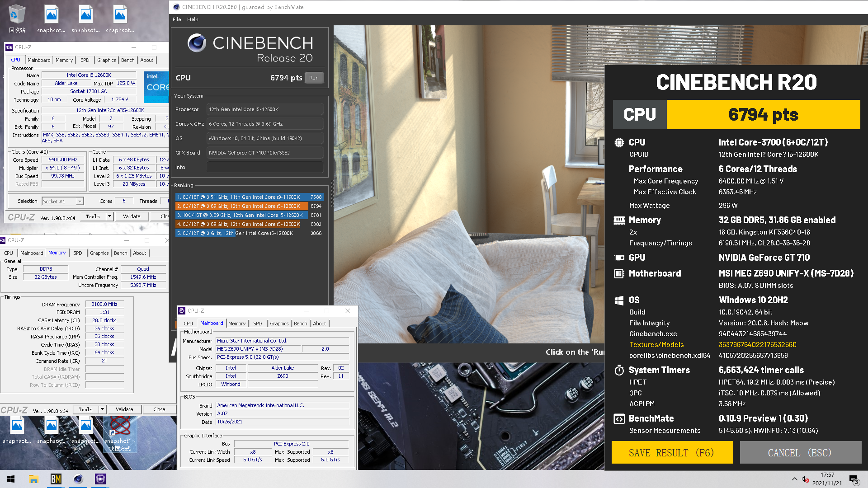
Task: Run the Cinebench CPU test
Action: (x=314, y=78)
